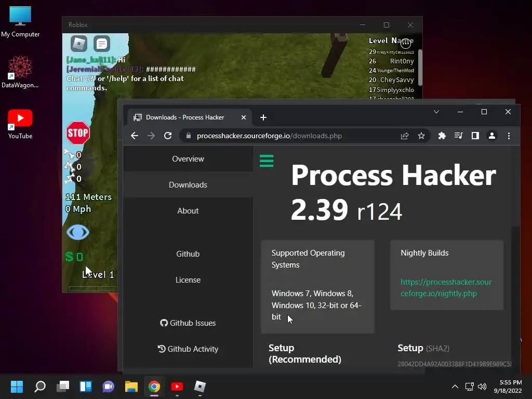This screenshot has height=399, width=532.
Task: Open the Chrome extensions puzzle icon
Action: (x=442, y=136)
